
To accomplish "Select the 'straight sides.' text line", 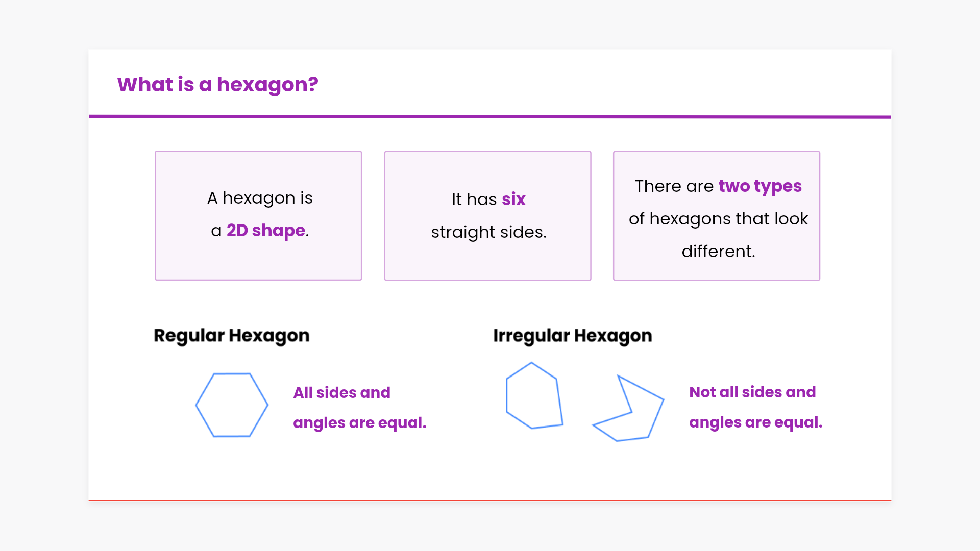I will pyautogui.click(x=488, y=232).
